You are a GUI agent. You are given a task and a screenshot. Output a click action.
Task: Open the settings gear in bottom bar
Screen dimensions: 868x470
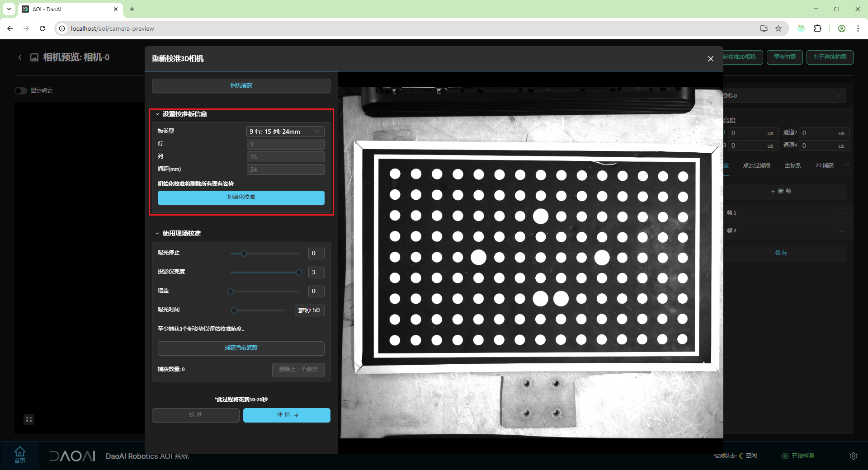[x=853, y=456]
